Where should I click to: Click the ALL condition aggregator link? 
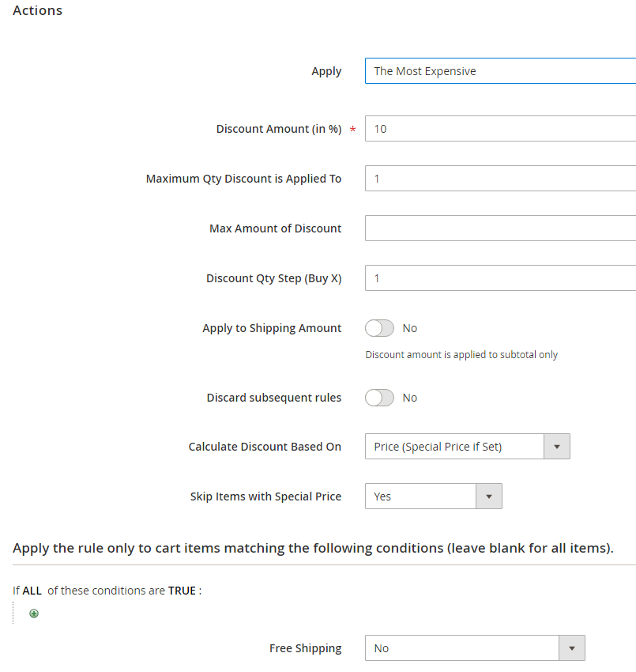coord(32,591)
